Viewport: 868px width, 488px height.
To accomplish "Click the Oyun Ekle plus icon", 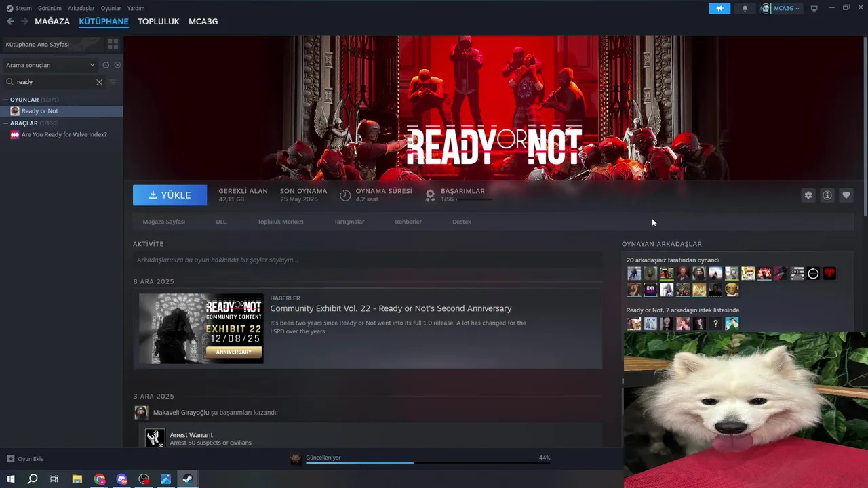I will 10,459.
